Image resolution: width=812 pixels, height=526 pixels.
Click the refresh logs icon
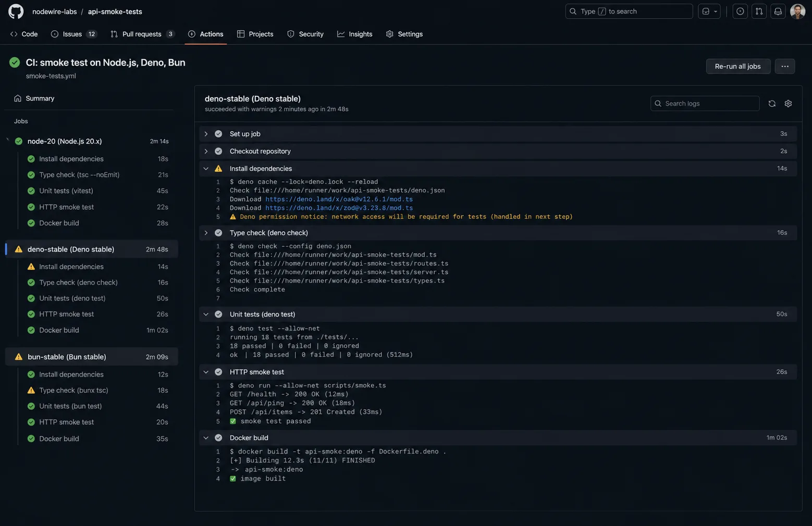point(772,104)
